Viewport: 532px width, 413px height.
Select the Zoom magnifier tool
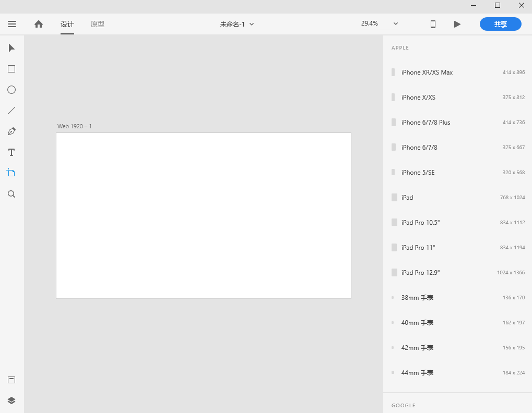(11, 194)
